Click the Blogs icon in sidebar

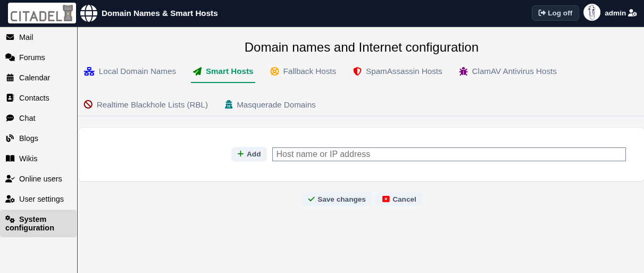coord(10,138)
